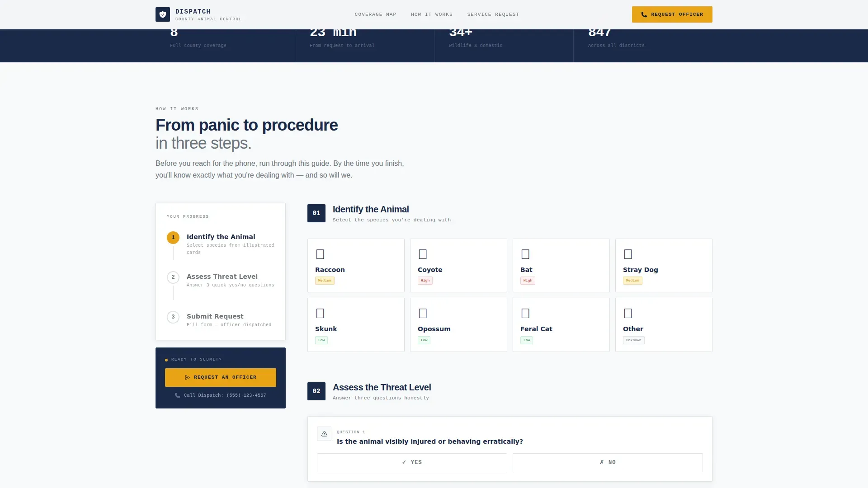868x488 pixels.
Task: Click the Dispatch brand name
Action: coord(193,11)
